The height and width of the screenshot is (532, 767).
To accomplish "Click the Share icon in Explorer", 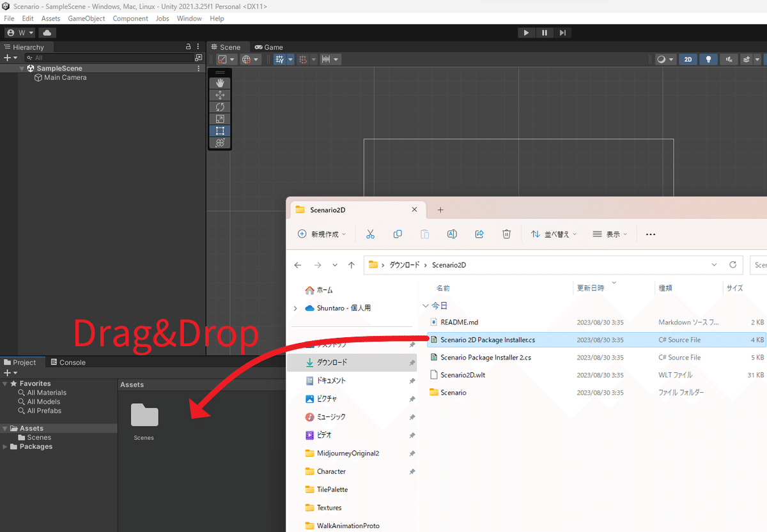I will [x=479, y=234].
